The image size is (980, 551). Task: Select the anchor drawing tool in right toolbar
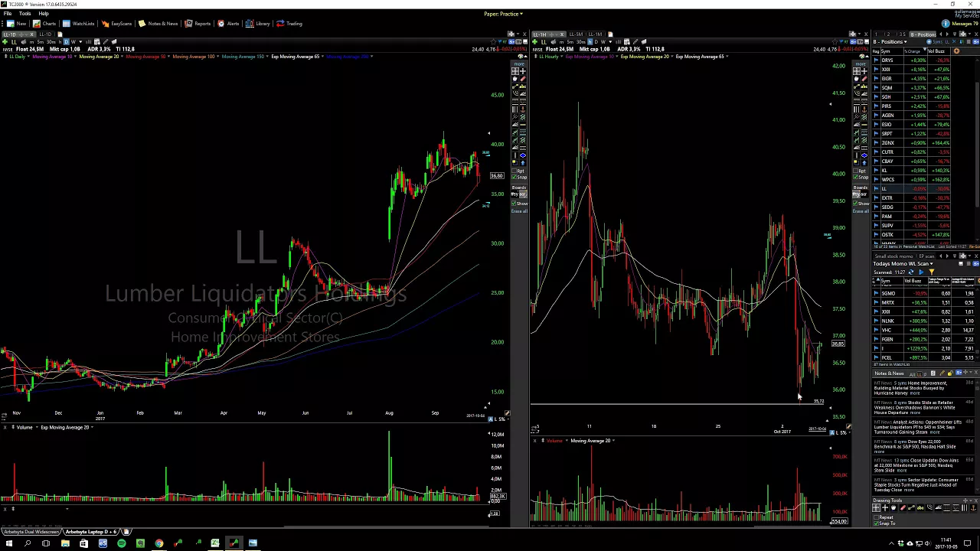click(864, 109)
